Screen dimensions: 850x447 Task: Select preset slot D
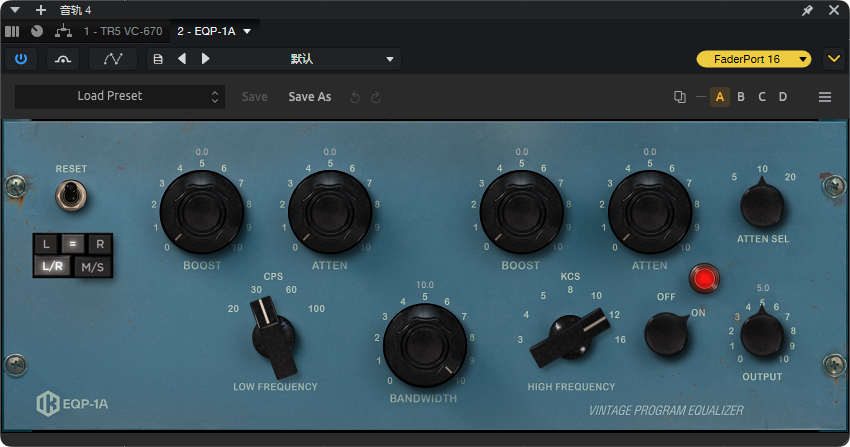[783, 97]
